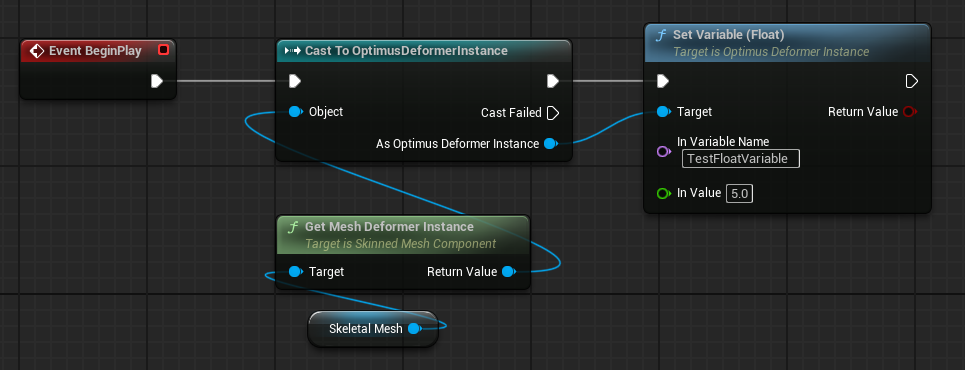Click the Cast node input execution pin

point(295,81)
